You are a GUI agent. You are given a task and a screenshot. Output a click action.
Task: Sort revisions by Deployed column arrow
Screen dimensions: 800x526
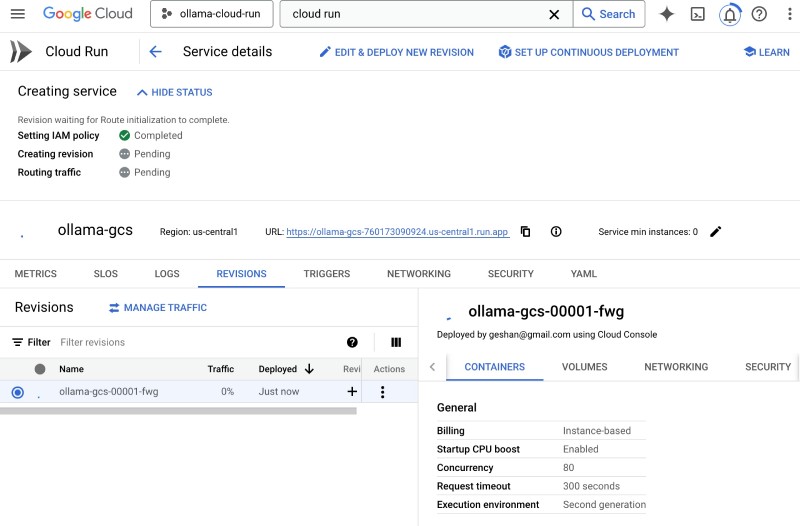(x=309, y=369)
